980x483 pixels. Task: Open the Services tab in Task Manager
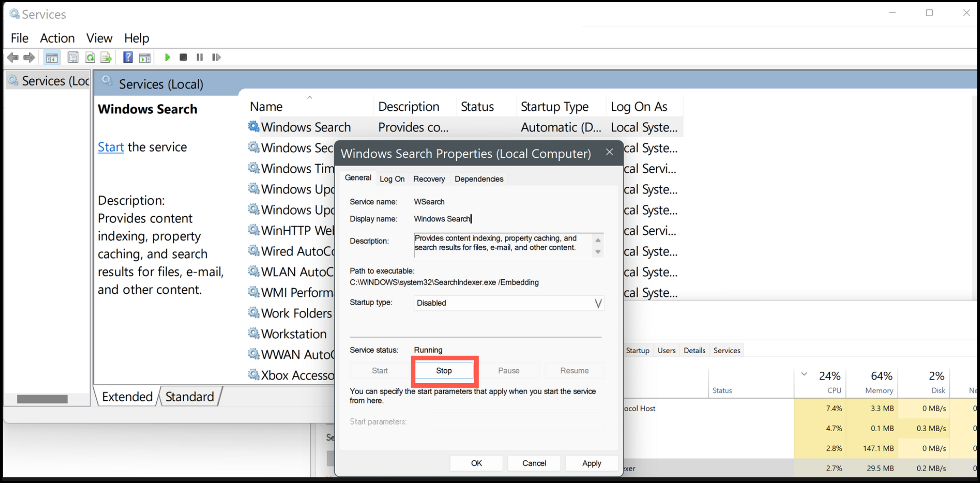tap(727, 350)
